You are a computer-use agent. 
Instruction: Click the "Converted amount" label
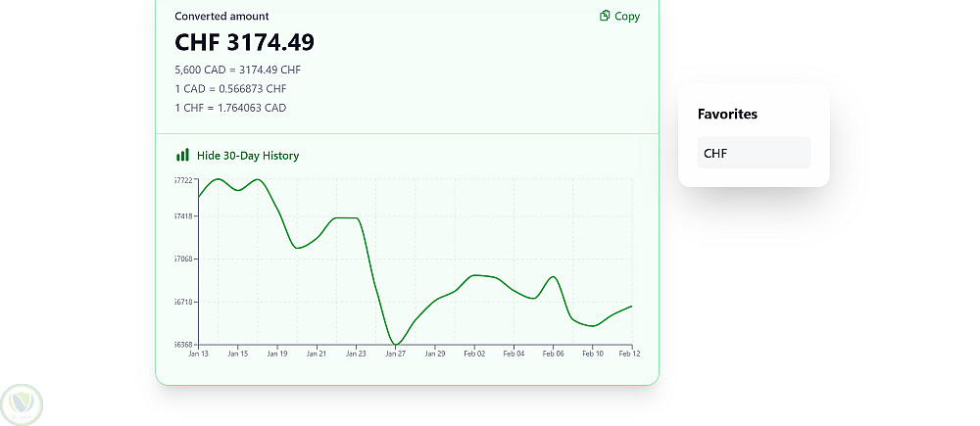[221, 17]
